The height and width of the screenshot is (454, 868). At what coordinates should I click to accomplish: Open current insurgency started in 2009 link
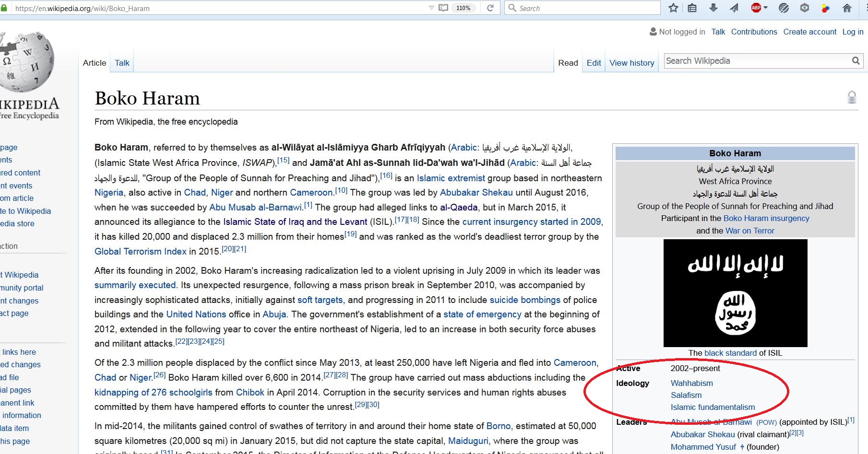pos(532,221)
